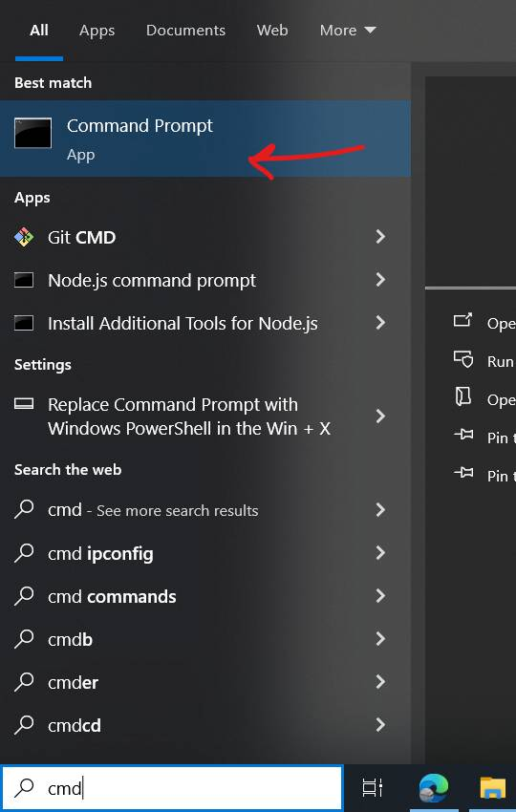Click the Run as administrator shield icon
The width and height of the screenshot is (516, 812).
[463, 359]
